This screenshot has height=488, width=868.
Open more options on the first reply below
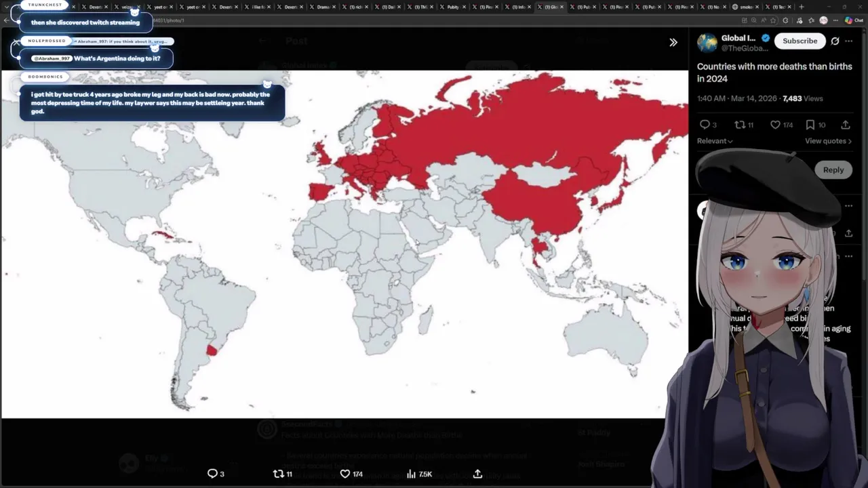(x=849, y=206)
